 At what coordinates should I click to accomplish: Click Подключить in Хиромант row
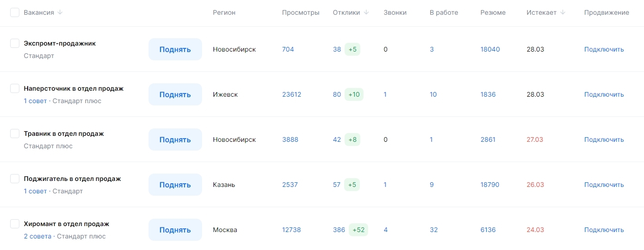tap(604, 230)
